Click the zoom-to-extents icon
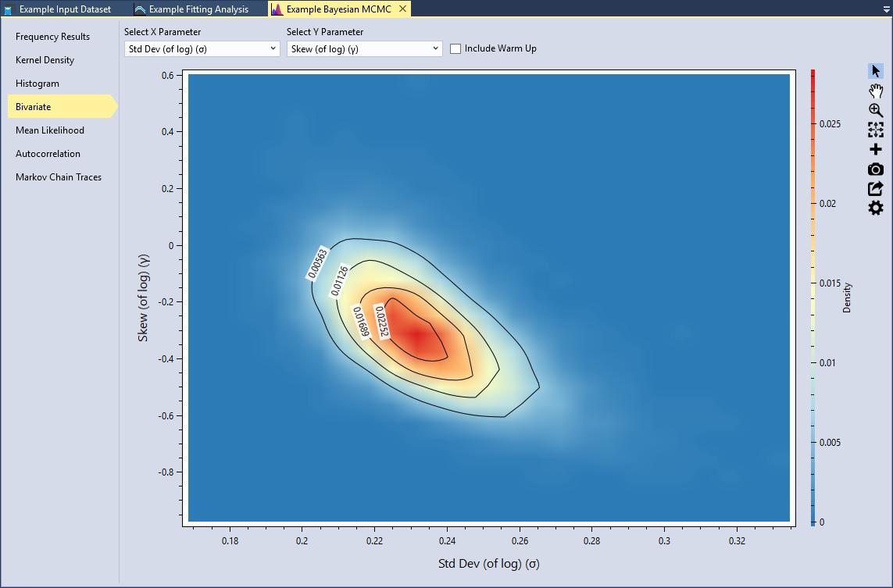The height and width of the screenshot is (588, 893). [x=876, y=130]
